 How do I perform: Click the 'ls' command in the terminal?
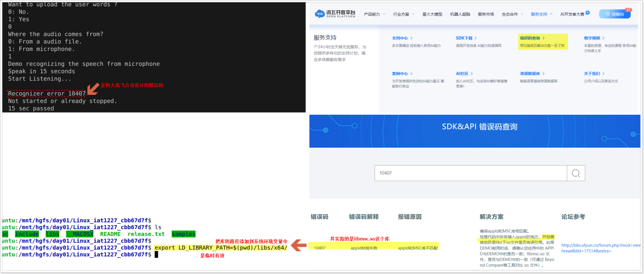[x=158, y=227]
